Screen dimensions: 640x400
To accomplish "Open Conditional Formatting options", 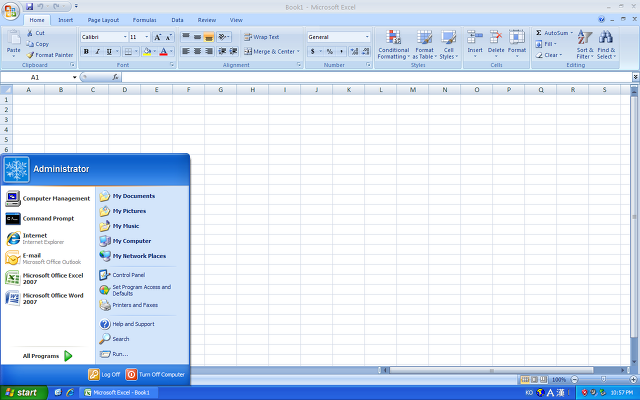I will [393, 45].
